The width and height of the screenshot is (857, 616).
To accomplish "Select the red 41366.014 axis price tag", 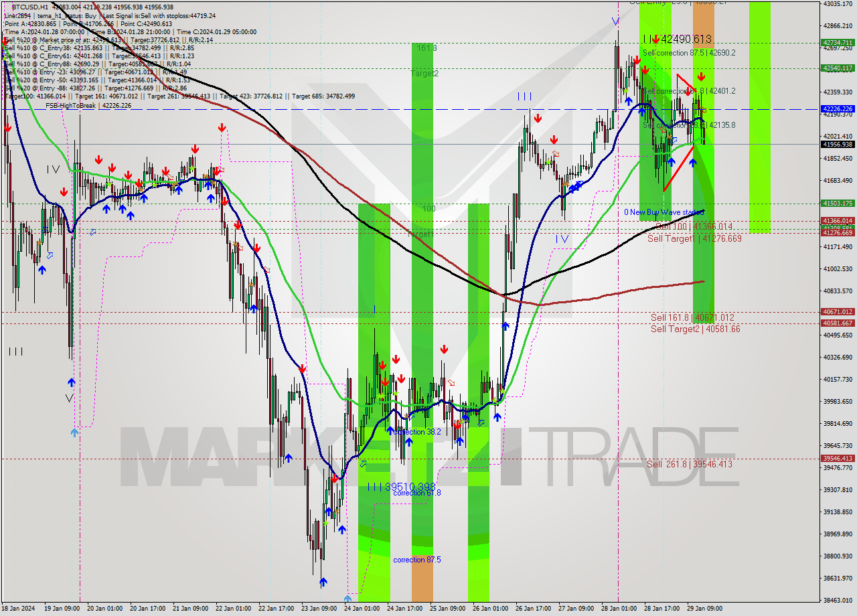I will click(838, 220).
